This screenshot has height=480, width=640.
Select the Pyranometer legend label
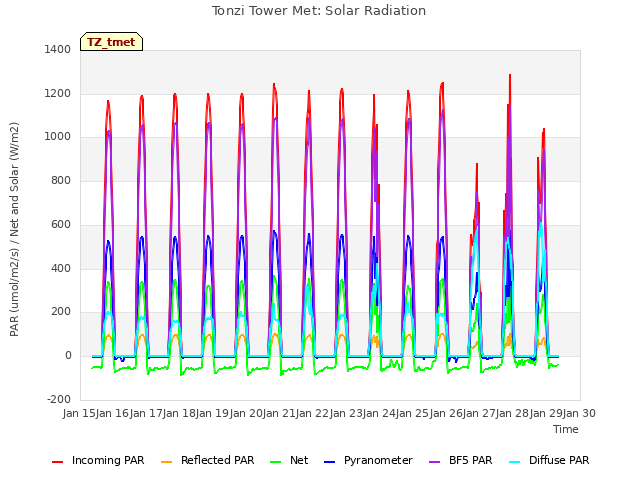pyautogui.click(x=378, y=460)
